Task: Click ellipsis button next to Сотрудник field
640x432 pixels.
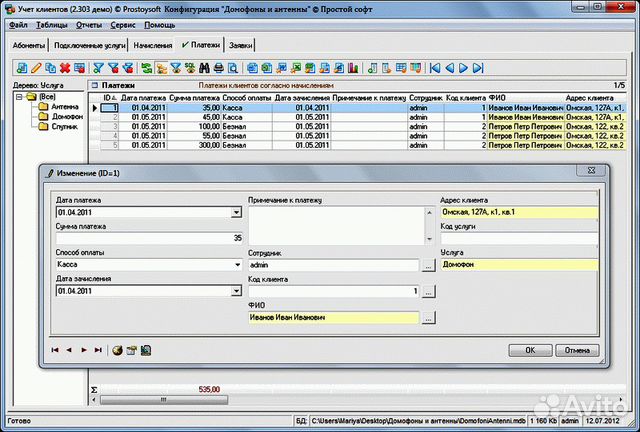Action: [x=429, y=265]
